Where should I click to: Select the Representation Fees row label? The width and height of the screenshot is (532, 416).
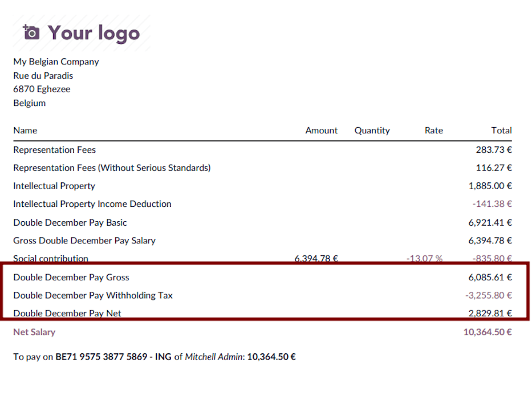(54, 150)
